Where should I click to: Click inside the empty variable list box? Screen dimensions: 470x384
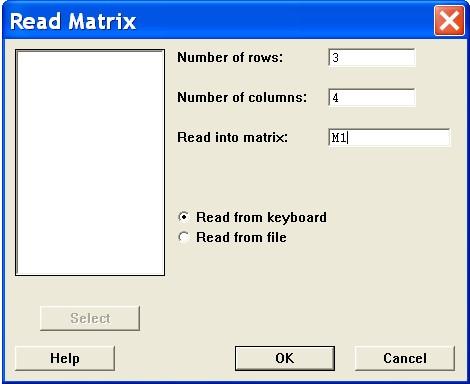tap(90, 163)
